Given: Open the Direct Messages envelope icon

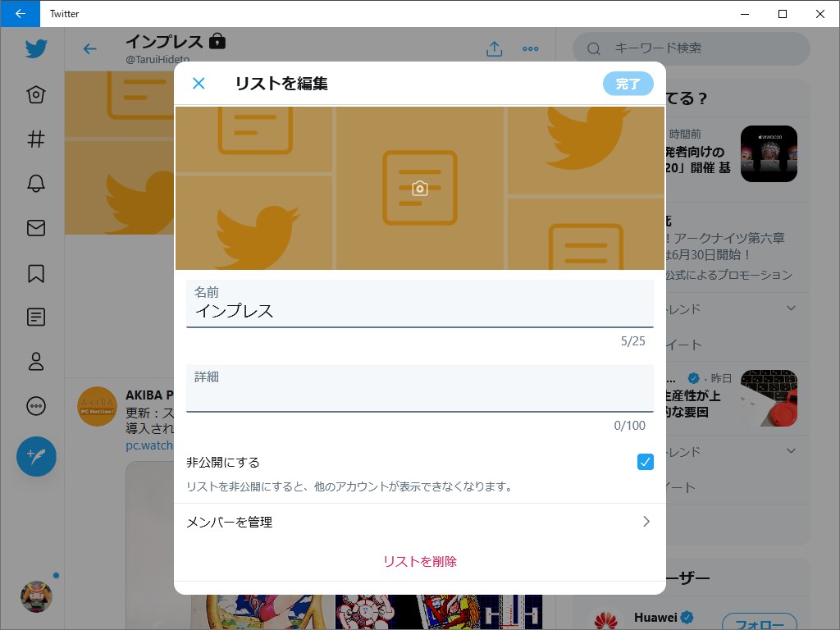Looking at the screenshot, I should 35,228.
